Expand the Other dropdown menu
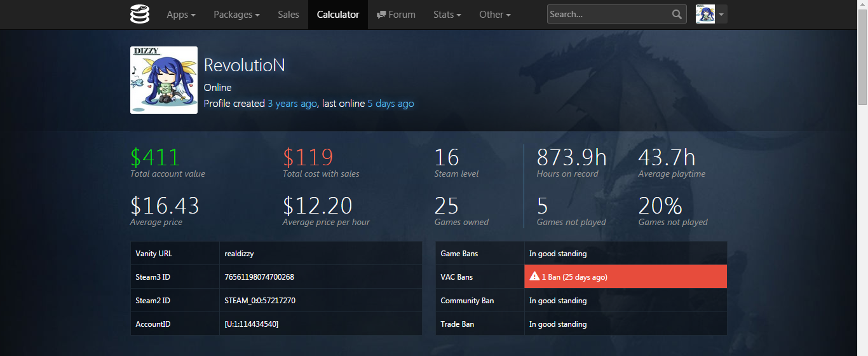This screenshot has width=868, height=356. 494,14
